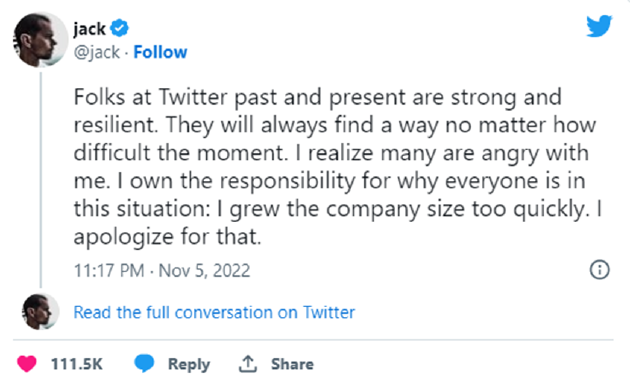Open jack's large profile picture
This screenshot has height=380, width=630.
[x=40, y=40]
